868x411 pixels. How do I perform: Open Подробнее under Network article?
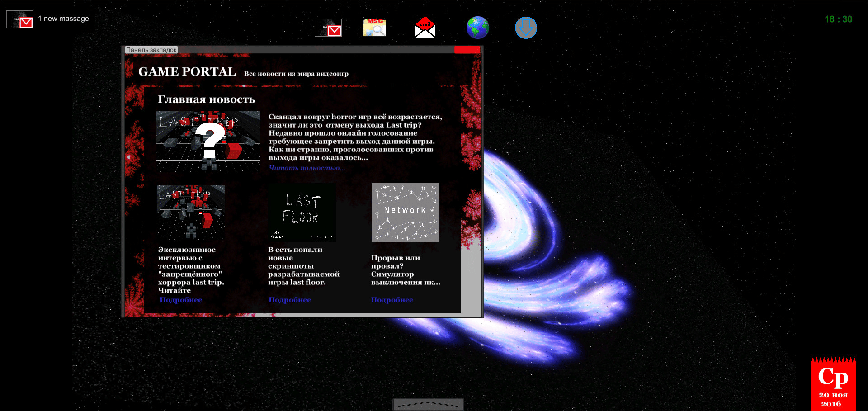pos(392,300)
